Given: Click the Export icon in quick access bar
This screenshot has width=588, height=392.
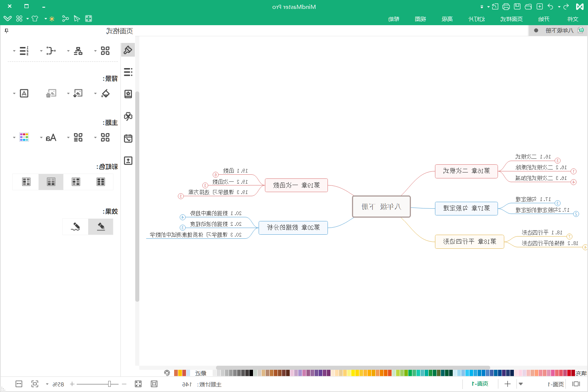Looking at the screenshot, I should point(495,7).
